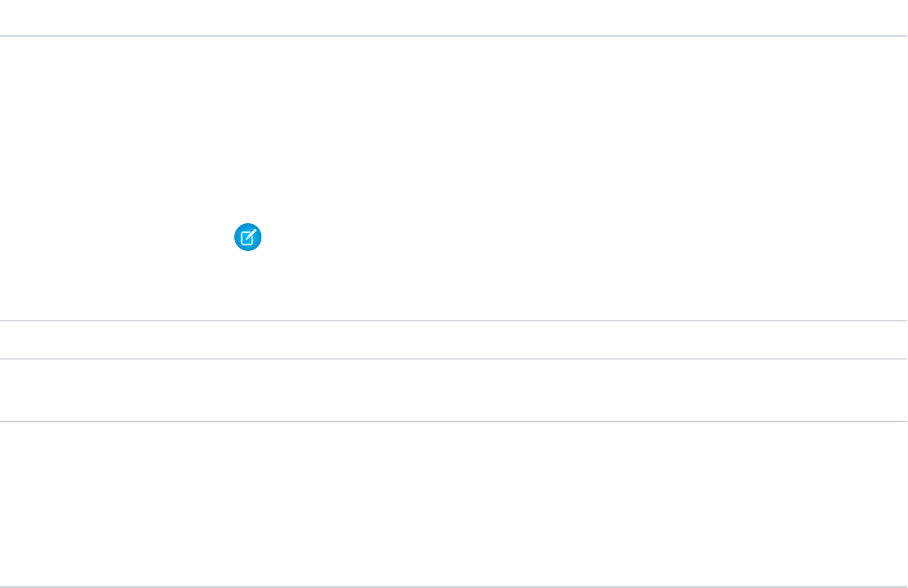
Task: Tap the blue pencil-on-paper icon
Action: (247, 238)
